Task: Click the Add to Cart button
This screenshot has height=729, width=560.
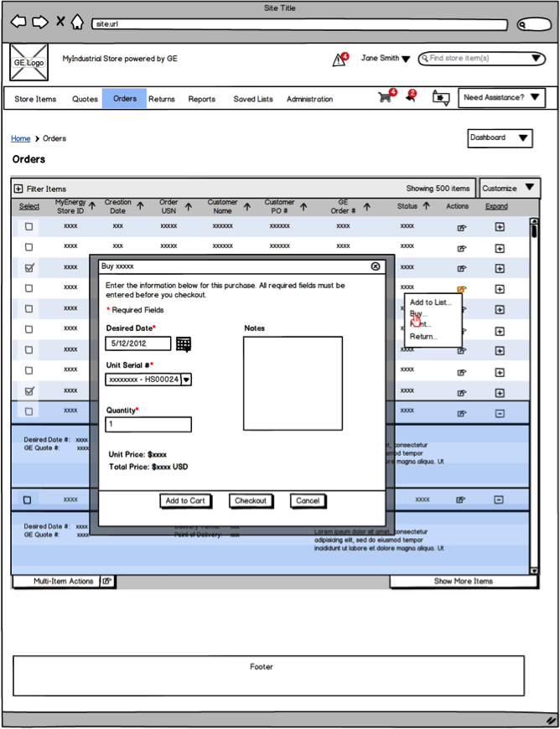Action: [x=185, y=501]
